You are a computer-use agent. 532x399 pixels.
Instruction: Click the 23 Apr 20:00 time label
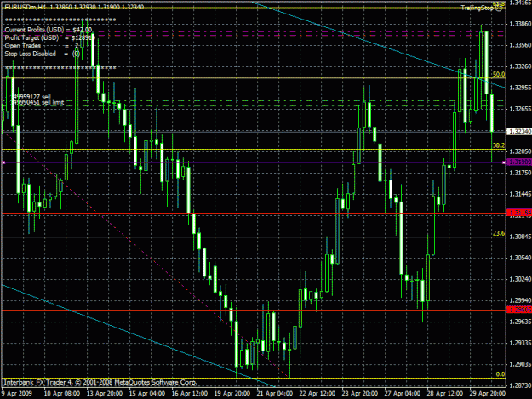(x=359, y=394)
